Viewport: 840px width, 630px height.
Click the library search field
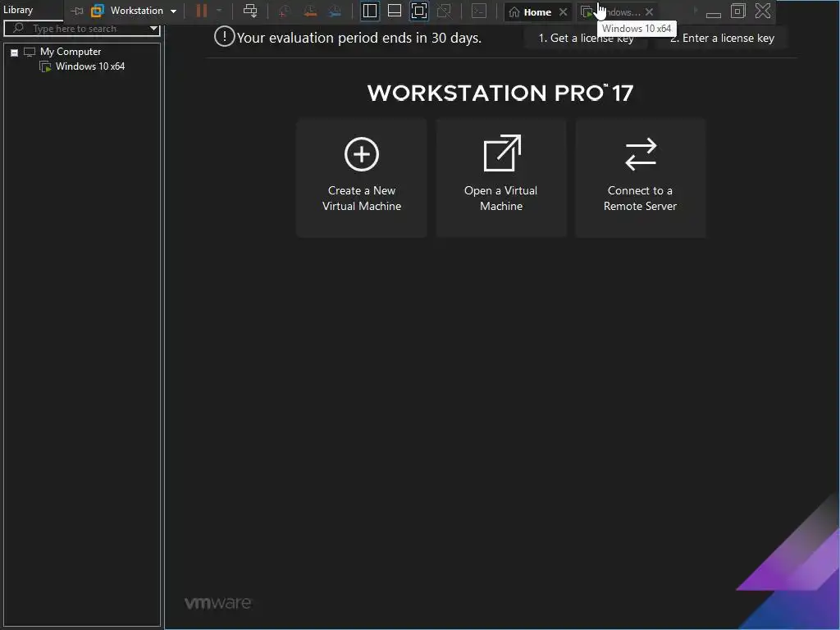point(80,29)
